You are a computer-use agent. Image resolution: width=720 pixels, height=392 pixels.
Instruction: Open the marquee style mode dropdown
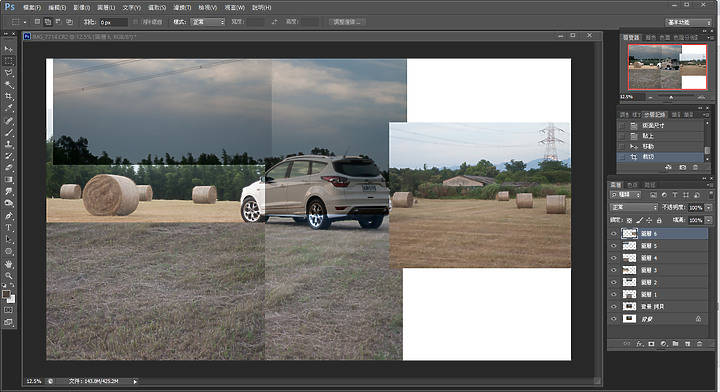[x=208, y=22]
